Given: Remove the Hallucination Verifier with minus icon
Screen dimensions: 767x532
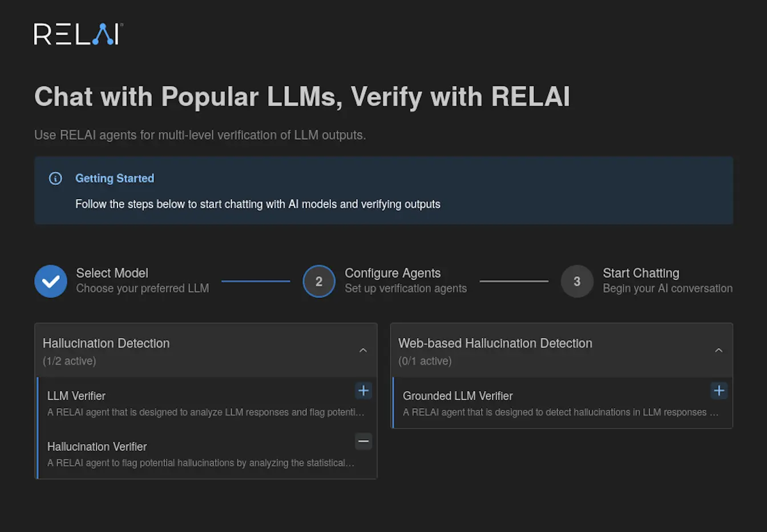Looking at the screenshot, I should (364, 441).
